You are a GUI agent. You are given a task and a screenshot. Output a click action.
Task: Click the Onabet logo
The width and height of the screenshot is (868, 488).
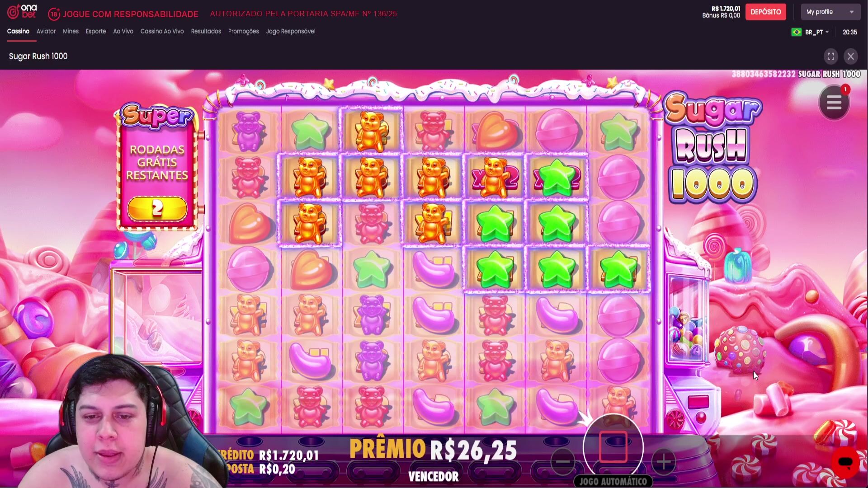pyautogui.click(x=22, y=12)
